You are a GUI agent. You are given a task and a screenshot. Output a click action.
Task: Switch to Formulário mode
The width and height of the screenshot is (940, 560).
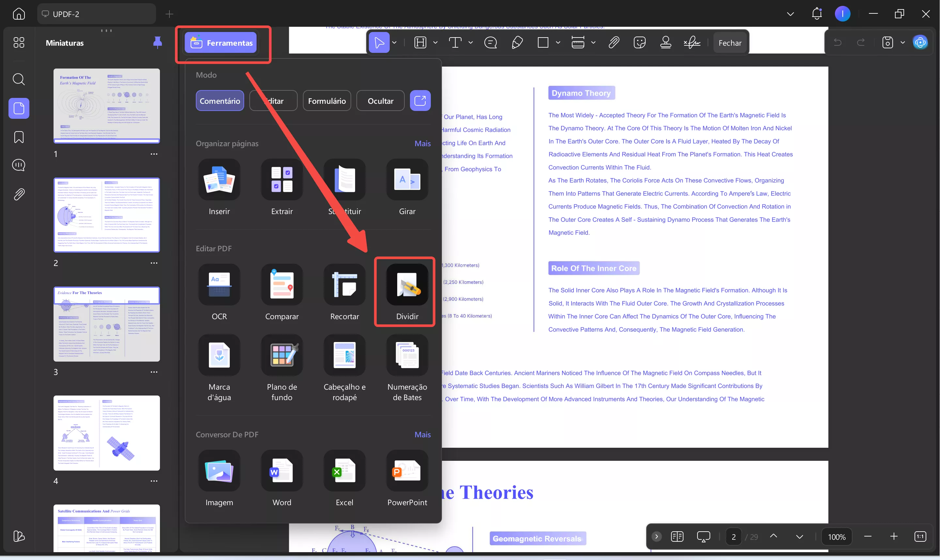pyautogui.click(x=326, y=101)
